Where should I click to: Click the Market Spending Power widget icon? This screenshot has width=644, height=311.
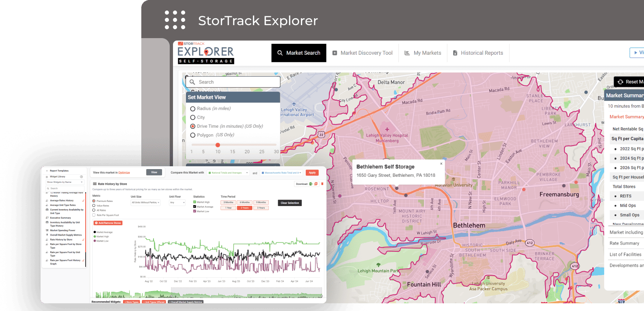click(47, 230)
